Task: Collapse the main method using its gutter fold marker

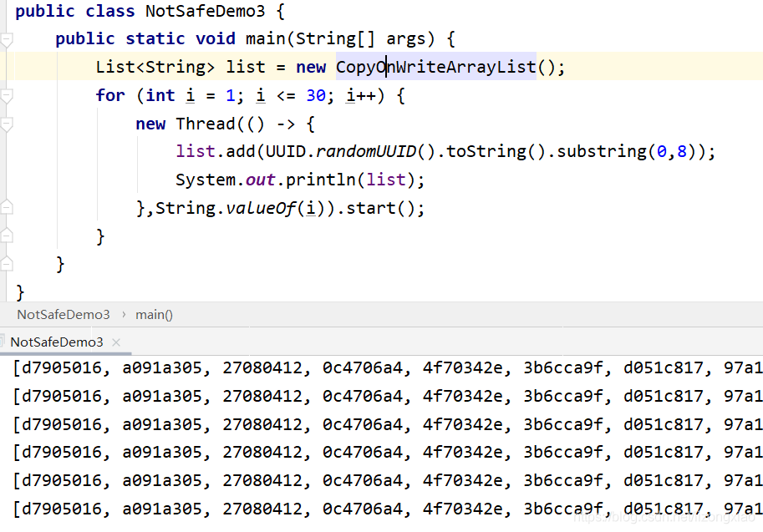Action: 6,40
